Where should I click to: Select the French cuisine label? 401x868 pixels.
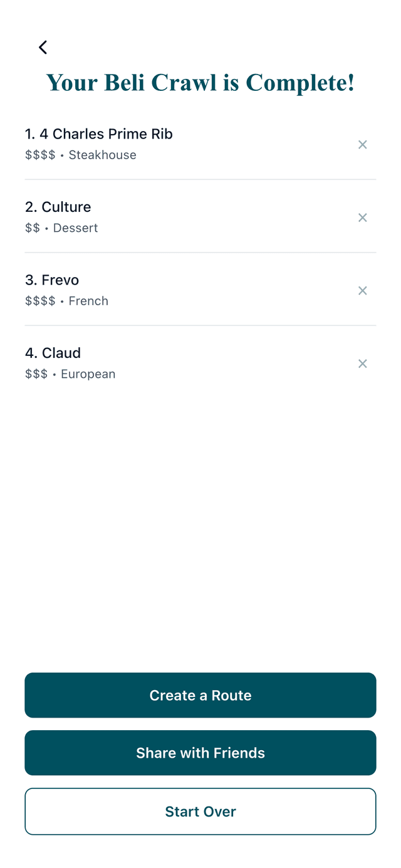pos(88,301)
